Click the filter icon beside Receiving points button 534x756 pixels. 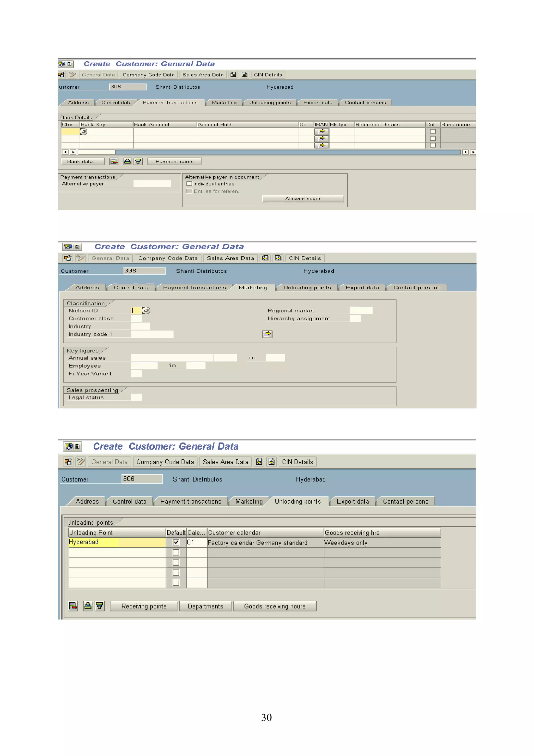click(99, 606)
